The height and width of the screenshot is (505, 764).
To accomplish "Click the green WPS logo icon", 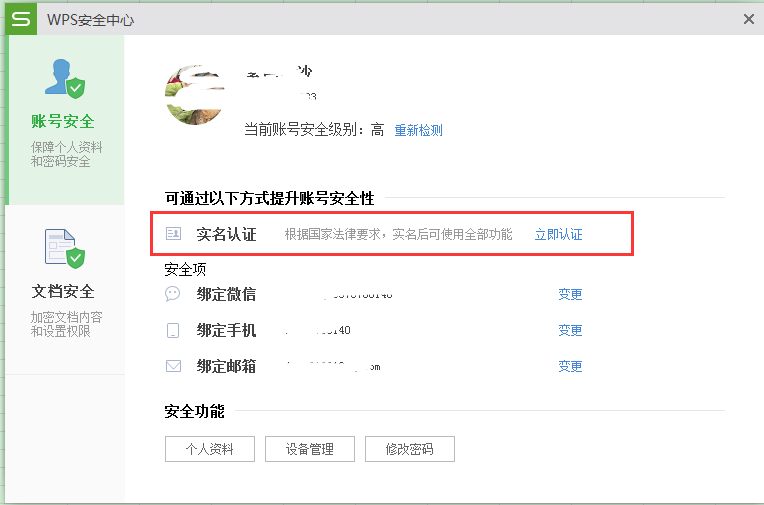I will click(x=21, y=19).
